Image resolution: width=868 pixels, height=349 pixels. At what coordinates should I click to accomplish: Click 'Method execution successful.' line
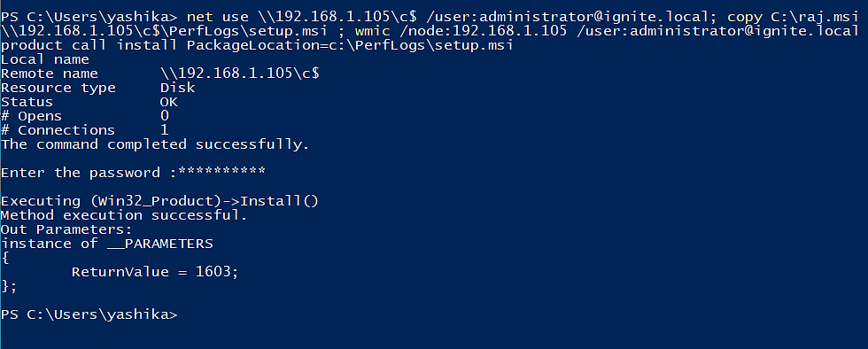click(124, 215)
